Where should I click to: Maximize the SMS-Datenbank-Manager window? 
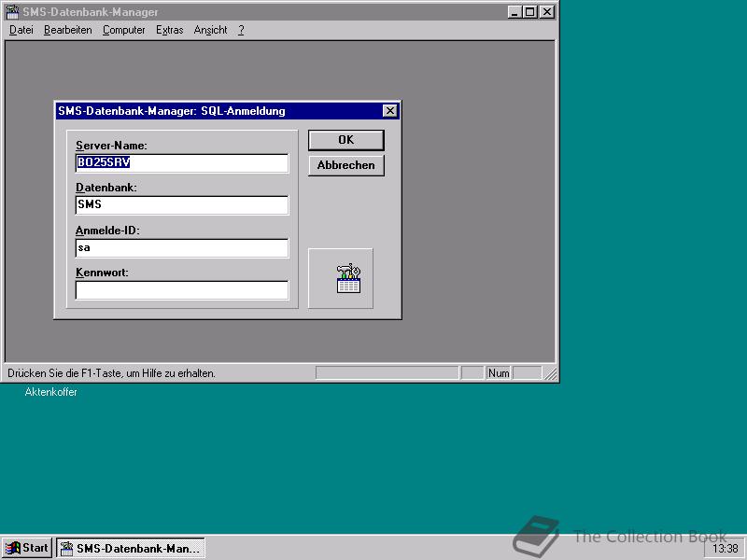[529, 12]
